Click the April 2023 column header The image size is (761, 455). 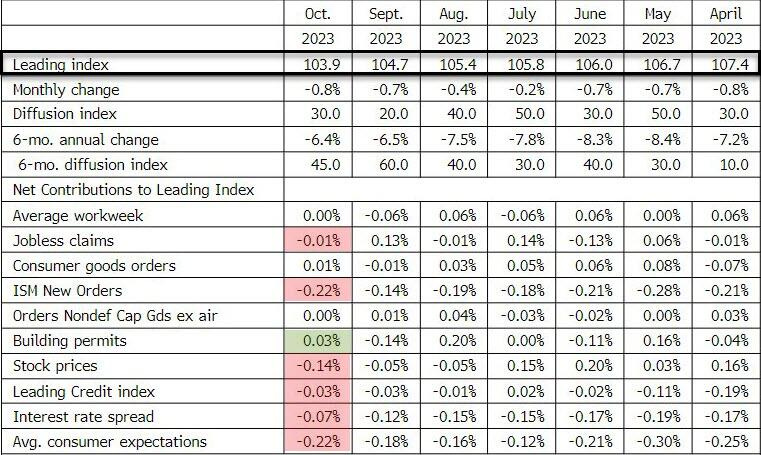click(x=726, y=27)
